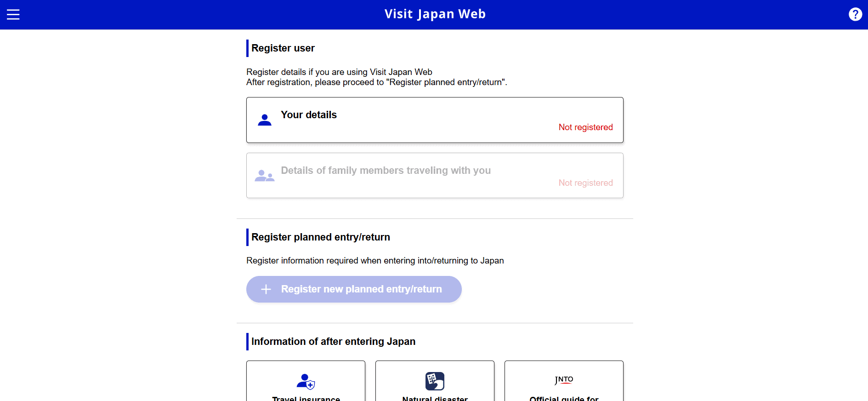This screenshot has width=868, height=401.
Task: Click the Register planned entry/return heading
Action: (321, 237)
